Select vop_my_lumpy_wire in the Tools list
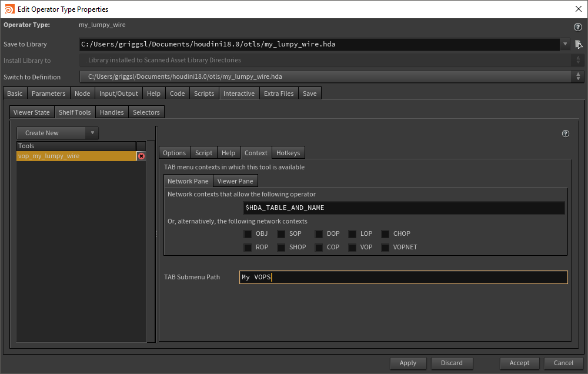Viewport: 588px width, 374px height. [76, 156]
